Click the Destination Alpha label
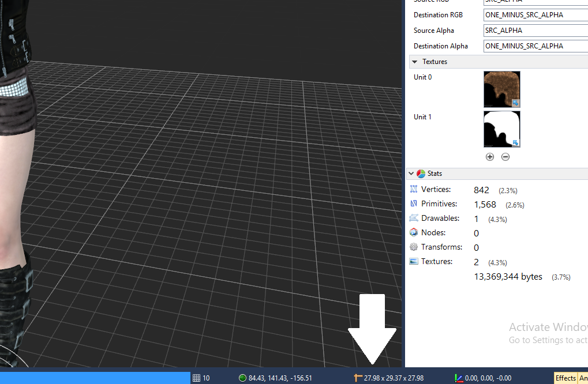 tap(441, 46)
